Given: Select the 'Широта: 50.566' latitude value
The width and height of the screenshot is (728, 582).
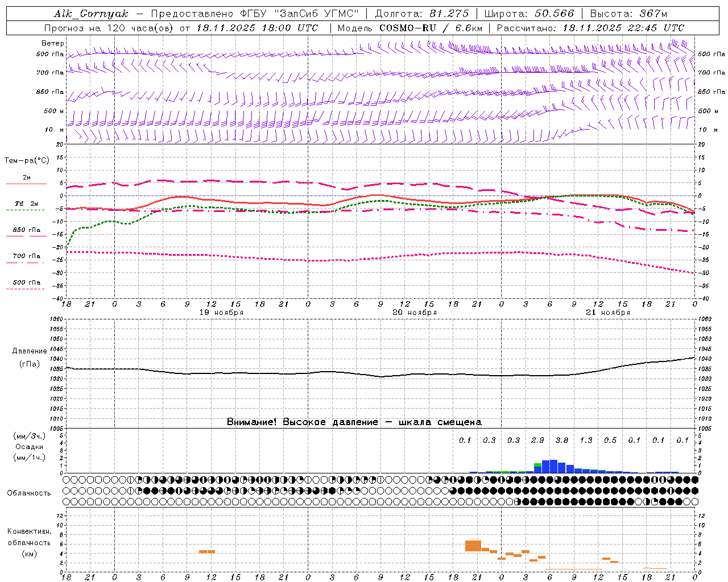Looking at the screenshot, I should (x=530, y=14).
